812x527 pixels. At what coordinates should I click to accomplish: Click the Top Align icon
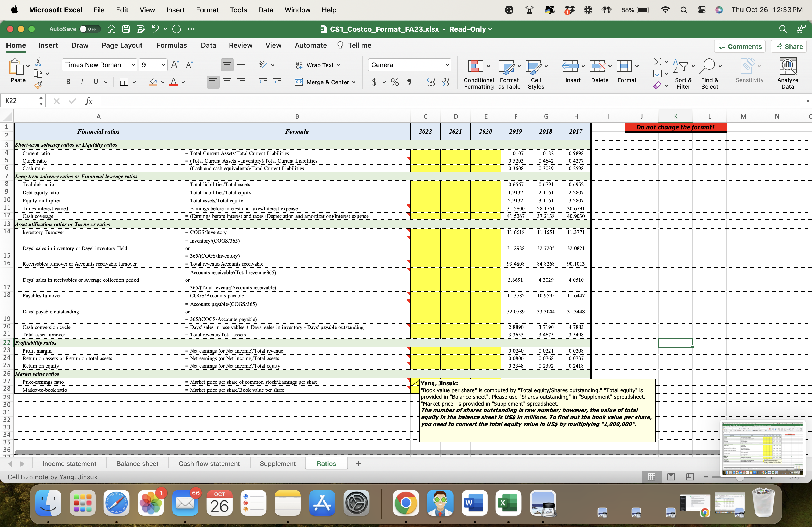pos(213,64)
